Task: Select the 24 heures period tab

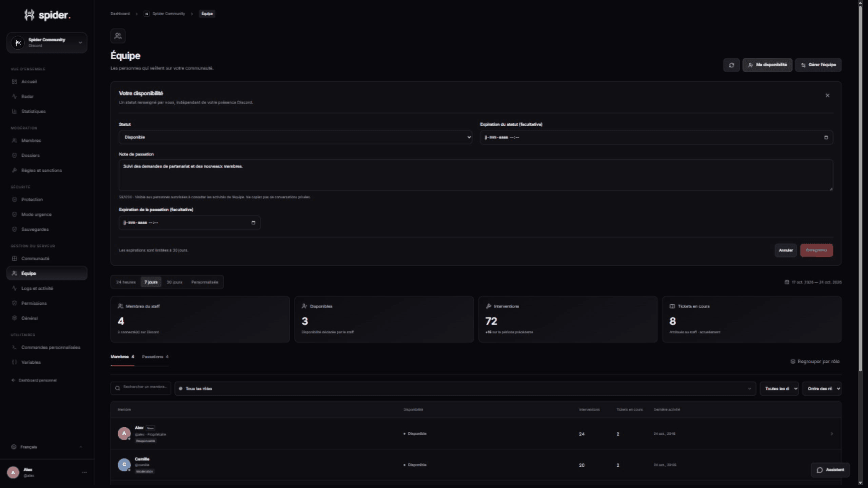Action: (x=126, y=282)
